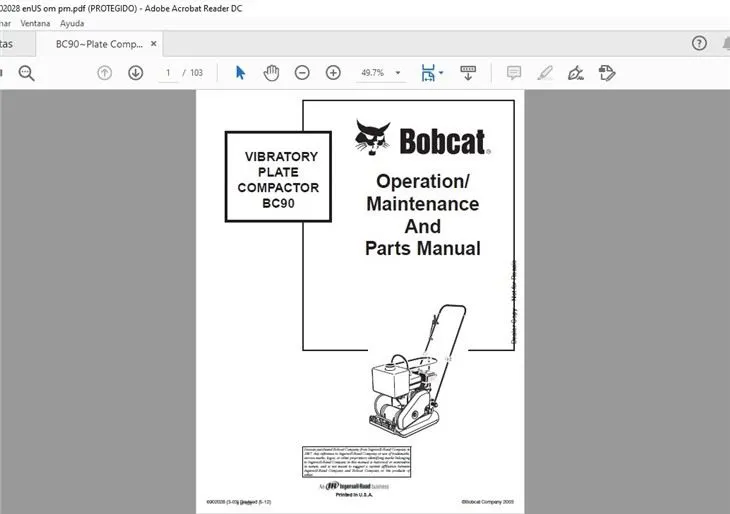This screenshot has width=730, height=514.
Task: Click the Bobcat logo on the page
Action: pyautogui.click(x=423, y=138)
